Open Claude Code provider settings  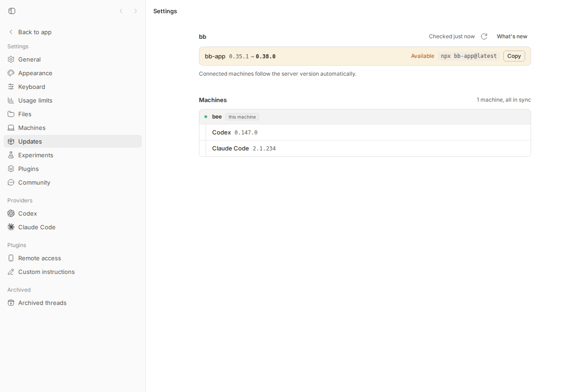point(73,227)
